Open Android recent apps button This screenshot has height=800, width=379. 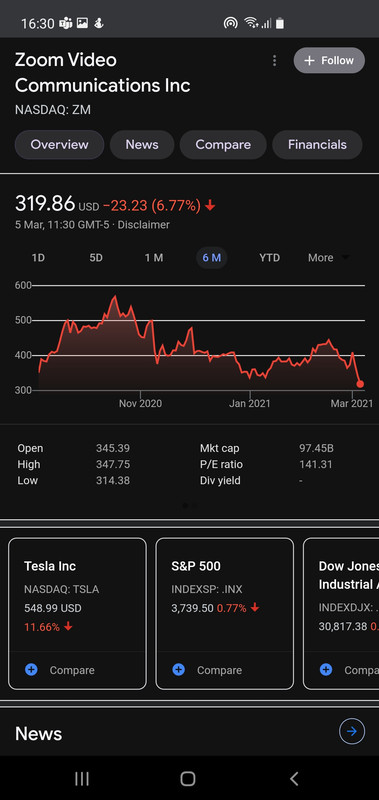82,778
